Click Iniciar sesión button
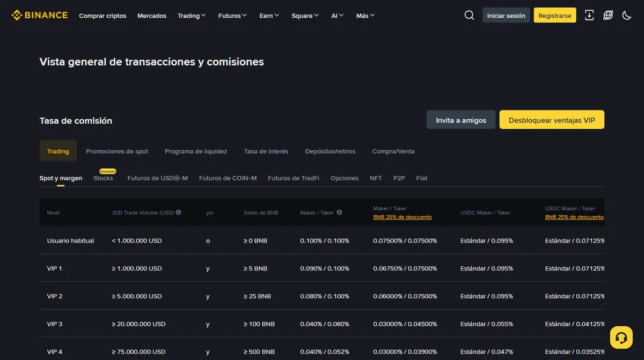 pyautogui.click(x=506, y=16)
